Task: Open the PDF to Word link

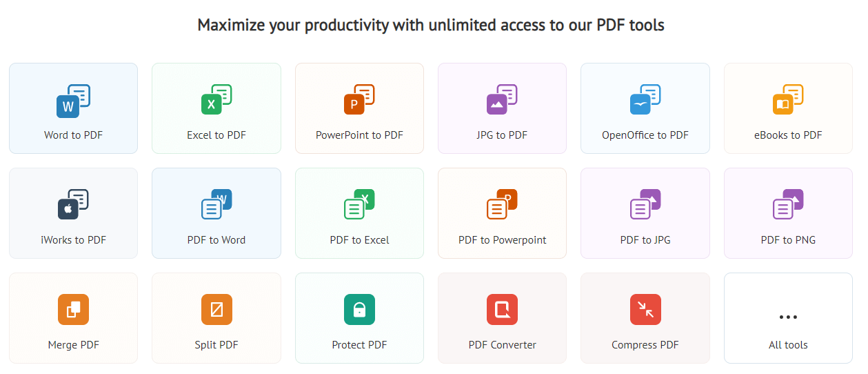Action: click(216, 240)
